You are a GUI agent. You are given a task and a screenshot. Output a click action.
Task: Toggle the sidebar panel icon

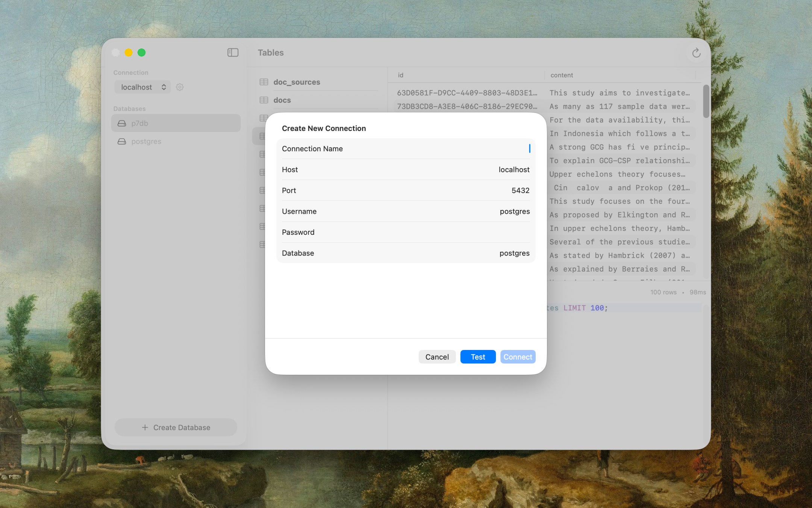click(233, 52)
